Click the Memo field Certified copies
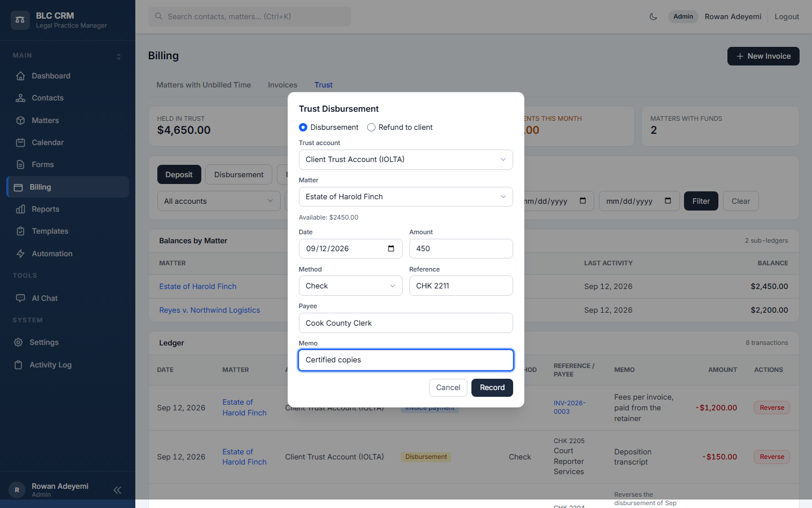This screenshot has width=812, height=508. tap(406, 360)
